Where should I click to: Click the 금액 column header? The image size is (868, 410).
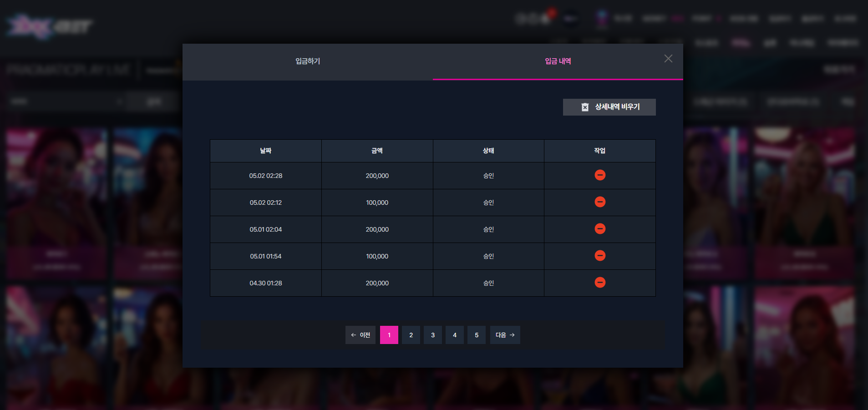[377, 151]
